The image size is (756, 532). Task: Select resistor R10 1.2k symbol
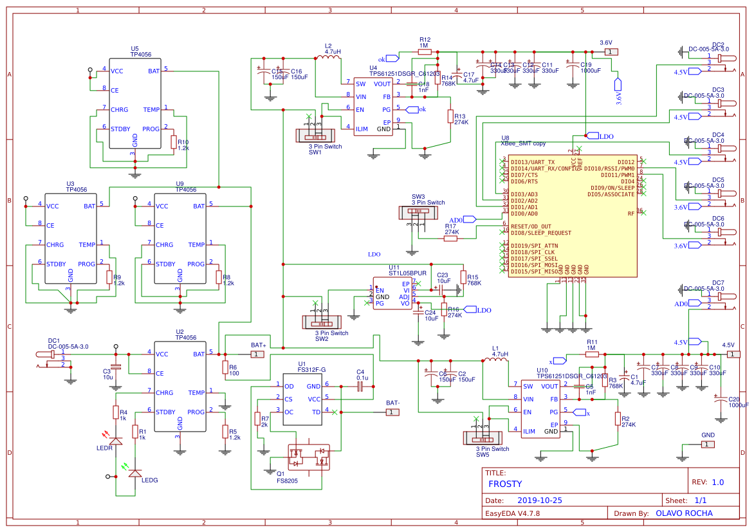tap(174, 142)
